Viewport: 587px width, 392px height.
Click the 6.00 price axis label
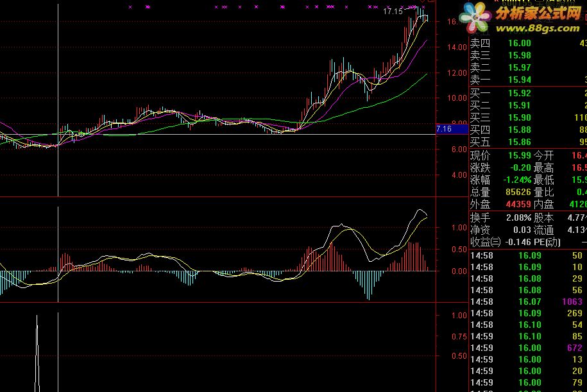[459, 149]
